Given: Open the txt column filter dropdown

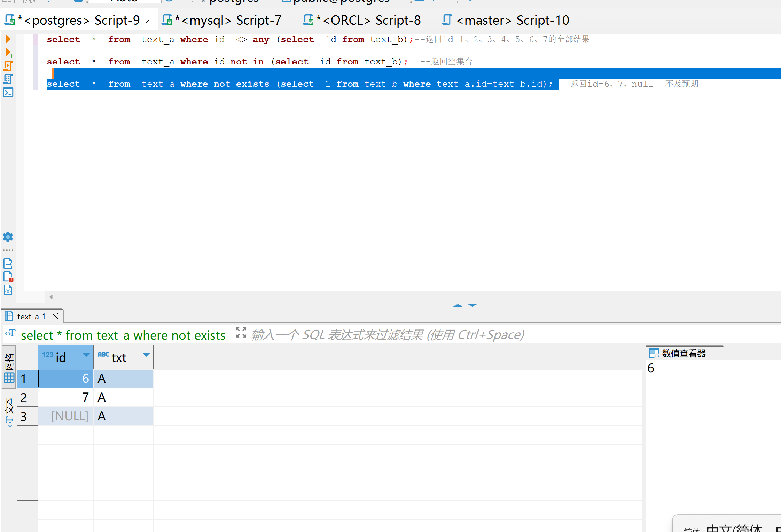Looking at the screenshot, I should pyautogui.click(x=146, y=355).
